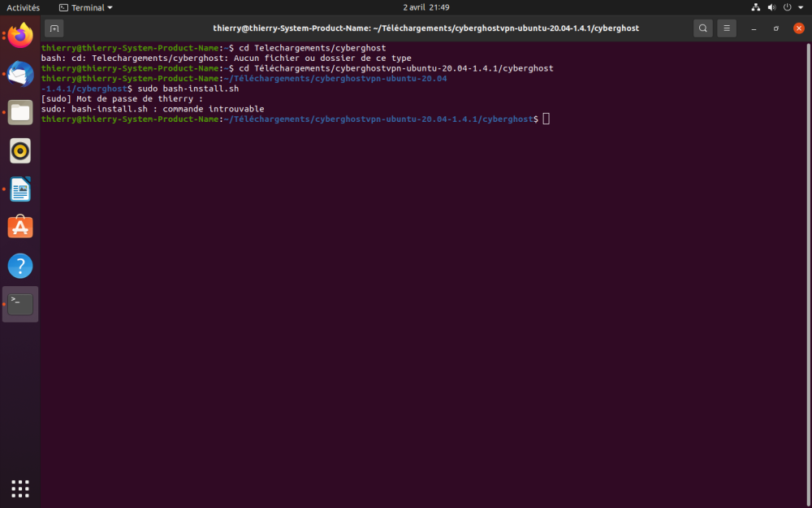Click the network status icon in top bar
812x508 pixels.
(x=755, y=8)
